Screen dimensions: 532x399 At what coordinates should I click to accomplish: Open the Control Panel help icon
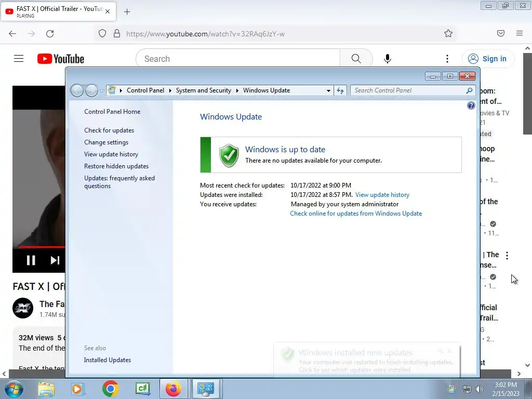(471, 105)
